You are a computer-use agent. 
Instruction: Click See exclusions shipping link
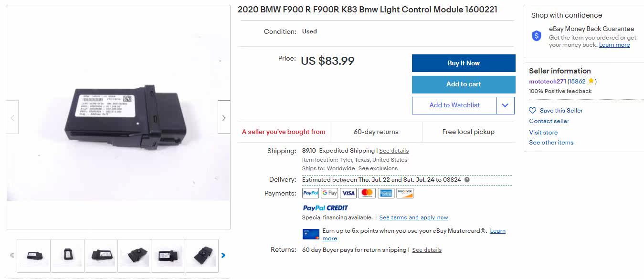[378, 168]
